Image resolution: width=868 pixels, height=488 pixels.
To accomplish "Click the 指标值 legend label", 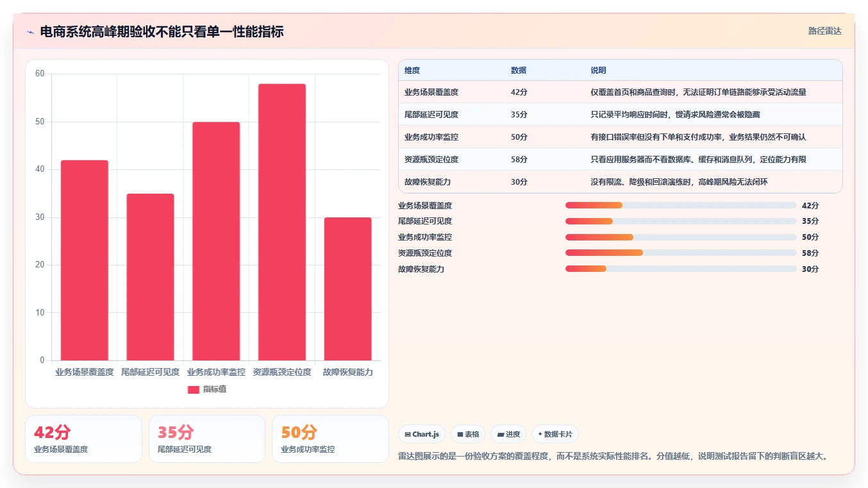I will click(x=215, y=389).
